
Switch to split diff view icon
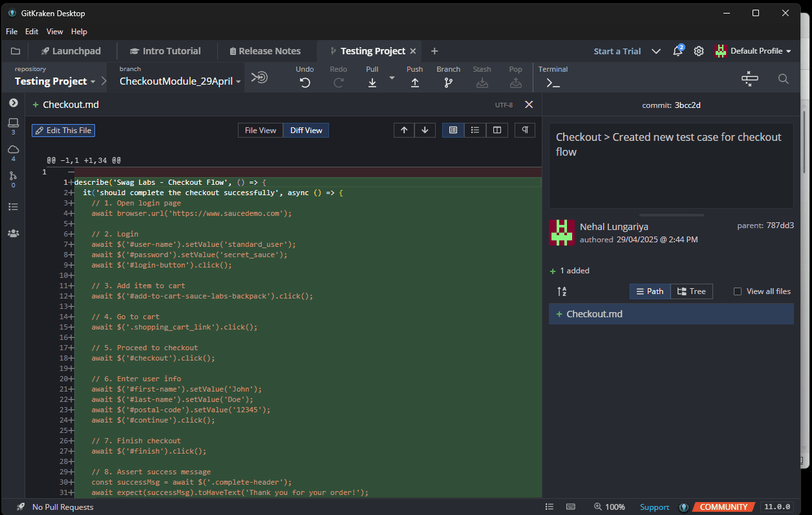(x=497, y=130)
